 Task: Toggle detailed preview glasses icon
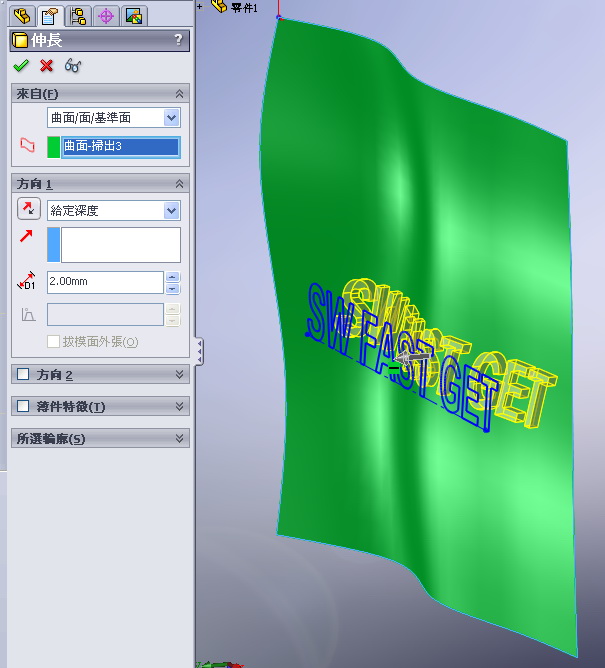click(73, 66)
